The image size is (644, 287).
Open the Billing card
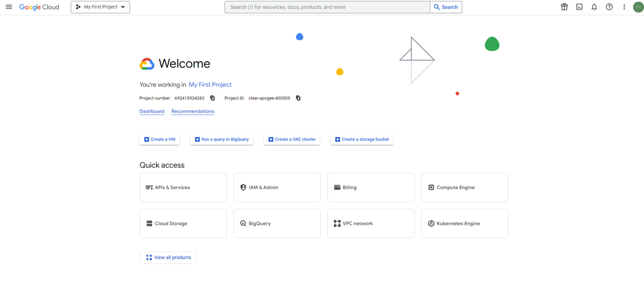pos(371,188)
